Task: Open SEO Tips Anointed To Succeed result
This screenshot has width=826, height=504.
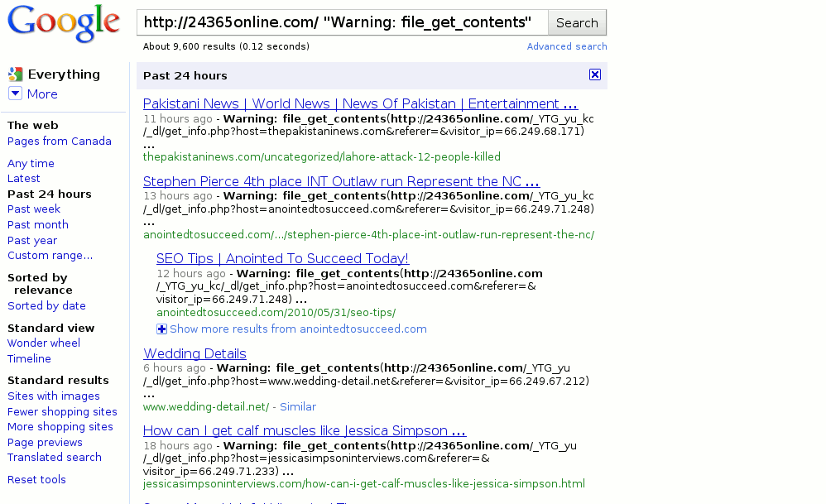Action: pyautogui.click(x=282, y=258)
